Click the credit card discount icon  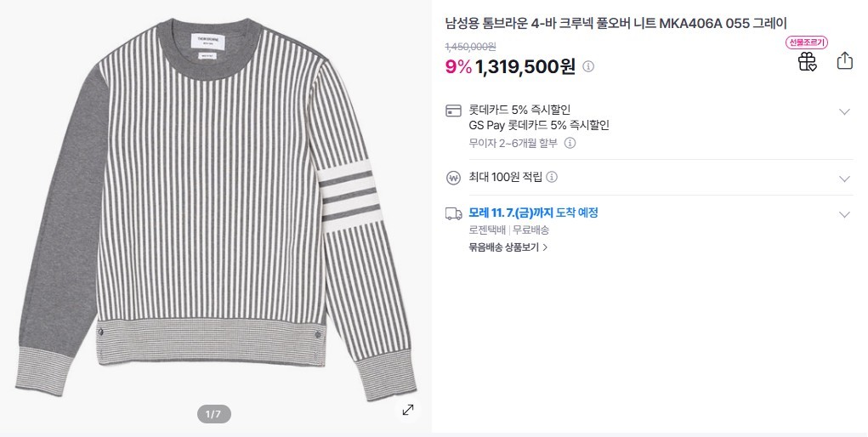(454, 111)
